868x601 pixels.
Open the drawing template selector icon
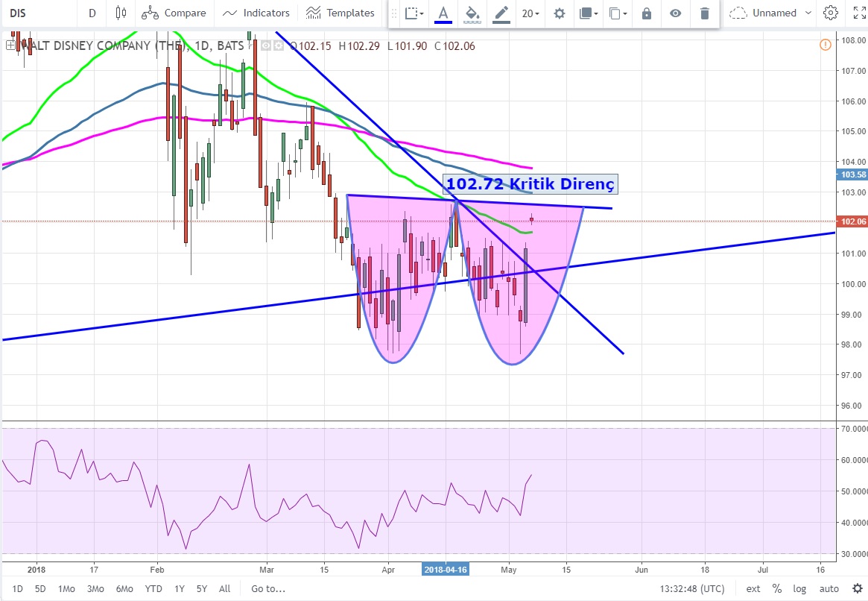tap(414, 13)
